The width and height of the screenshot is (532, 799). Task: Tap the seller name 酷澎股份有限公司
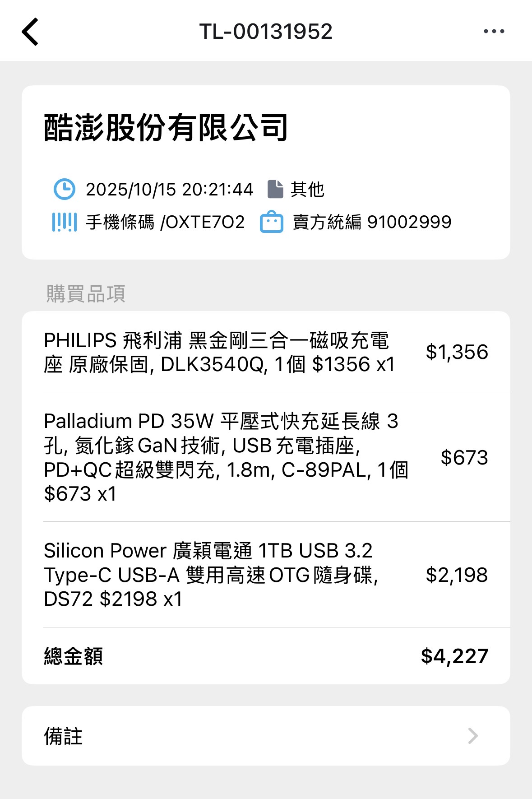coord(166,128)
